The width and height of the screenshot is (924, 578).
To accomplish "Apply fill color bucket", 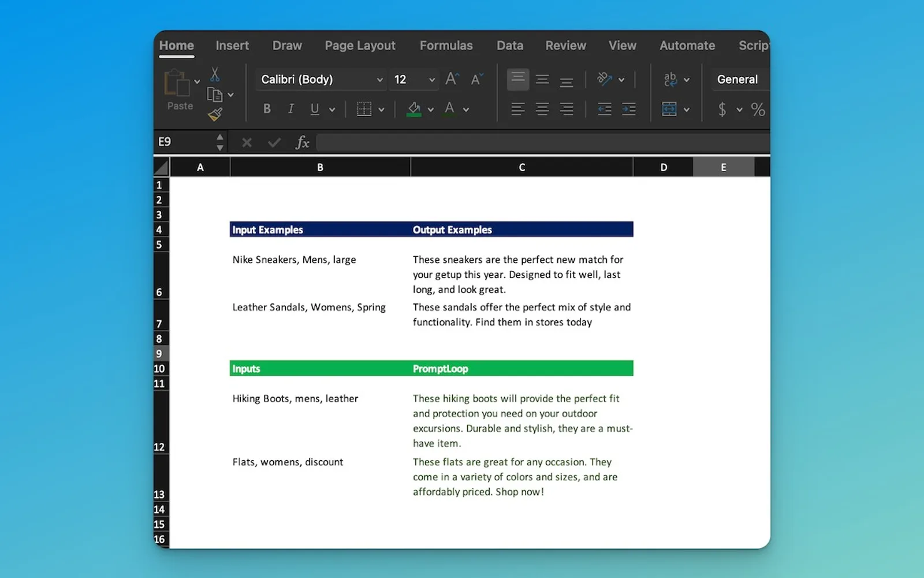I will tap(414, 109).
